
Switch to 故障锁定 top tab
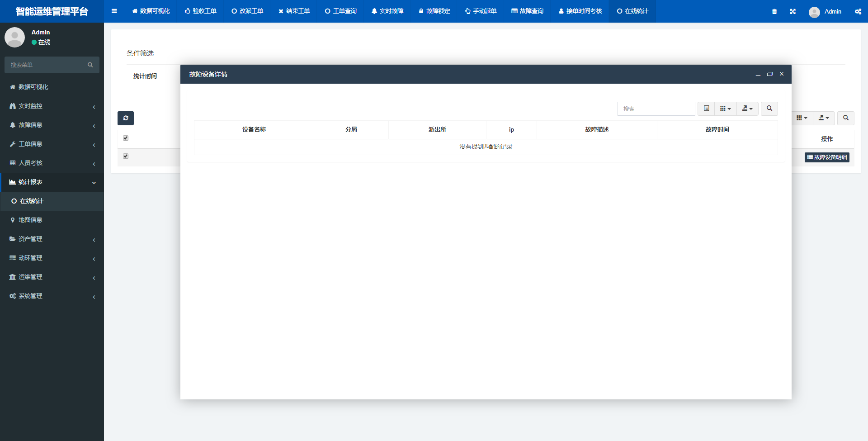[434, 11]
